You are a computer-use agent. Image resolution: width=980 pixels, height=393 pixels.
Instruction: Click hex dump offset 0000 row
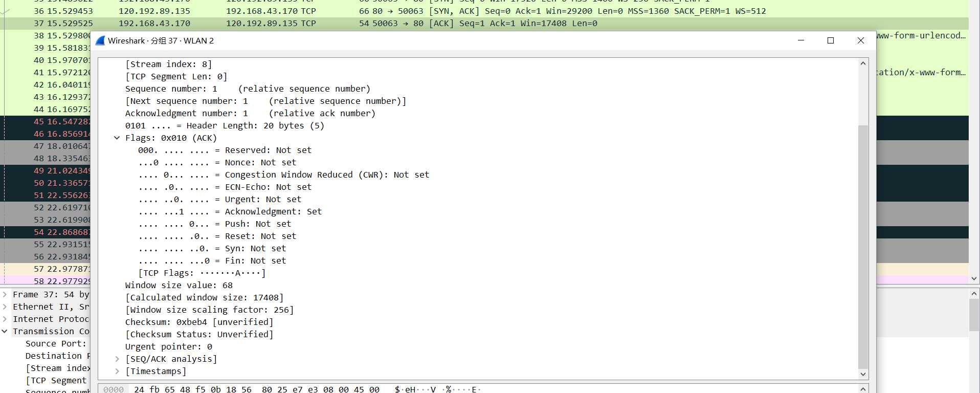(113, 389)
